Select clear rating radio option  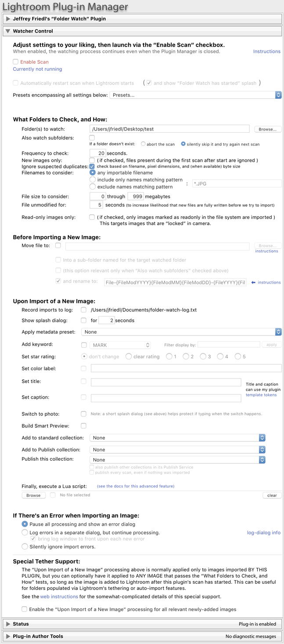click(x=129, y=357)
